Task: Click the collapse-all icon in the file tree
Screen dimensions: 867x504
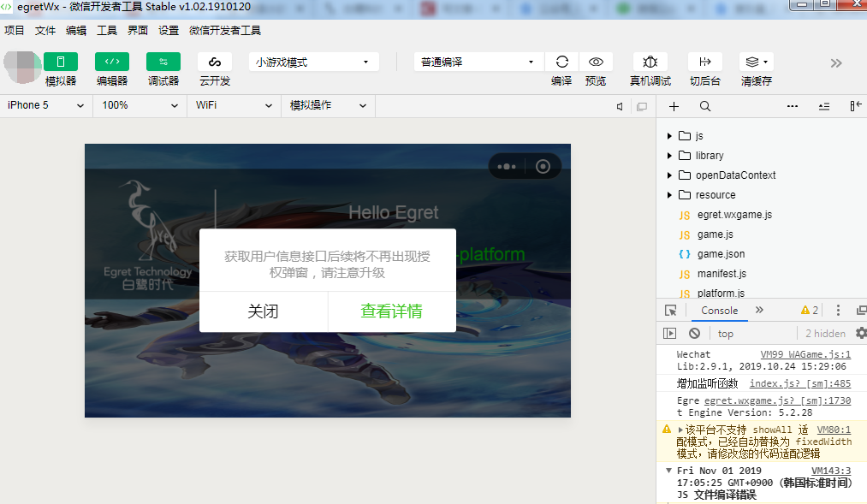Action: (x=824, y=106)
